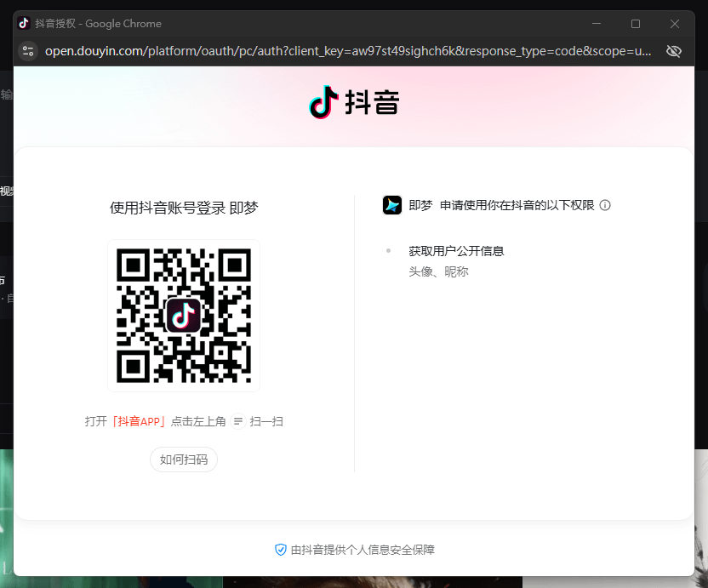Click the three-line menu icon before 扫一扫
Viewport: 708px width, 588px height.
[x=238, y=421]
